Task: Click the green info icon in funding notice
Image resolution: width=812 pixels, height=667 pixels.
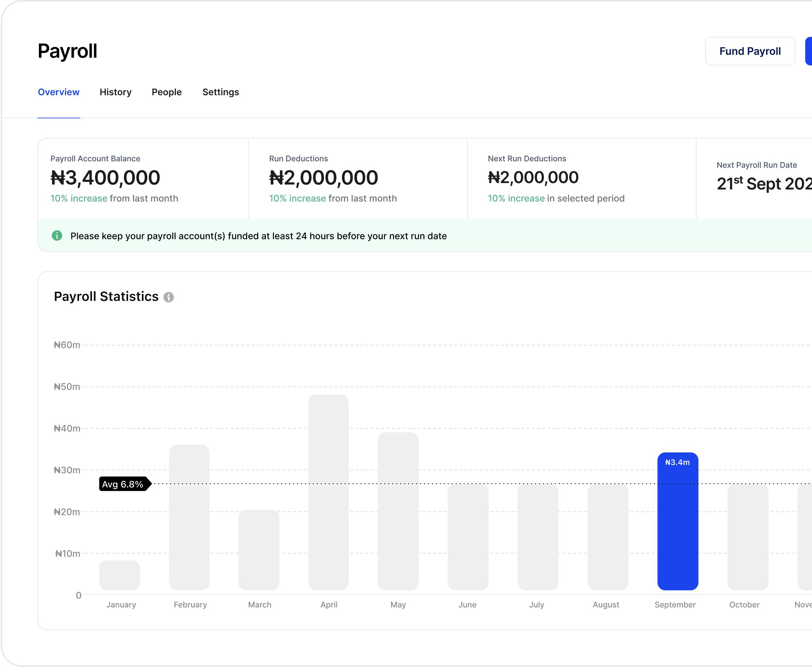Action: 57,236
